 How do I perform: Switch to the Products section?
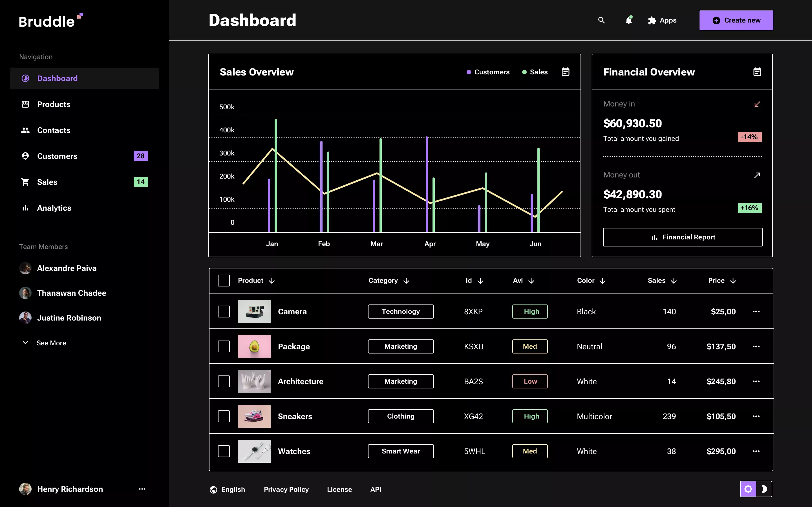[x=54, y=104]
